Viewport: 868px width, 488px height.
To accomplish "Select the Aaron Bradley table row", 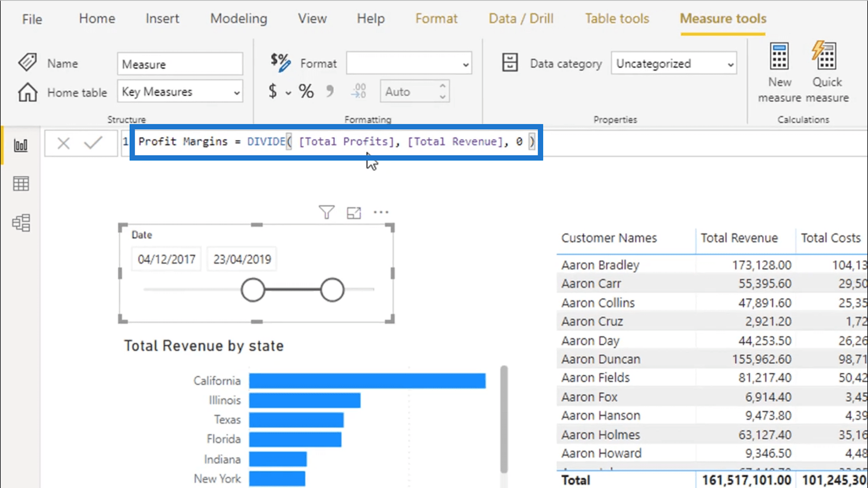I will pos(712,265).
